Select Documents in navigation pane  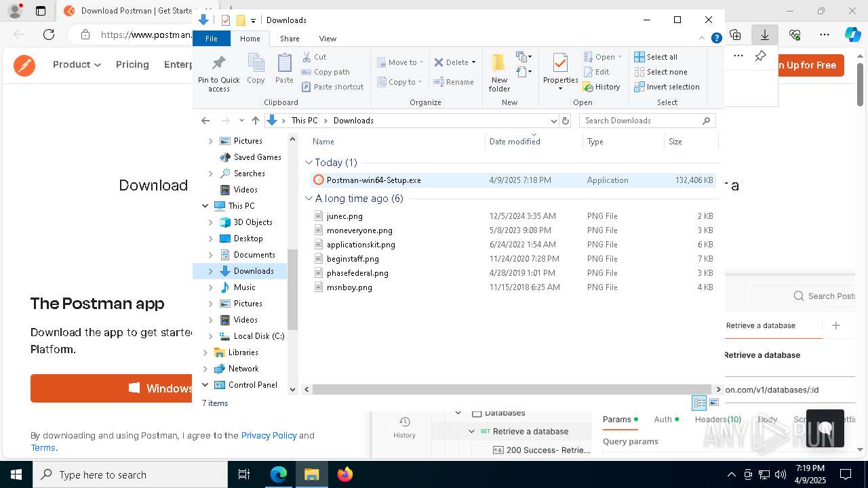(x=254, y=255)
